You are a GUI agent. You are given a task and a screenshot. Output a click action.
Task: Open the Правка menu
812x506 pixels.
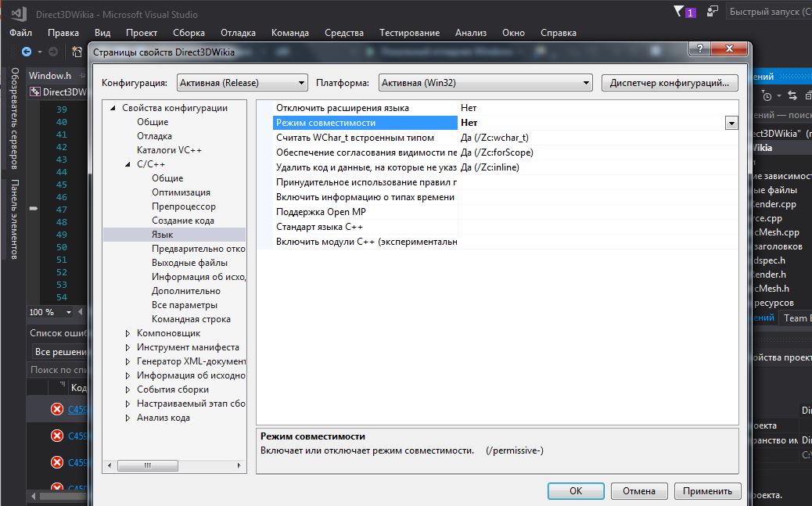click(63, 33)
